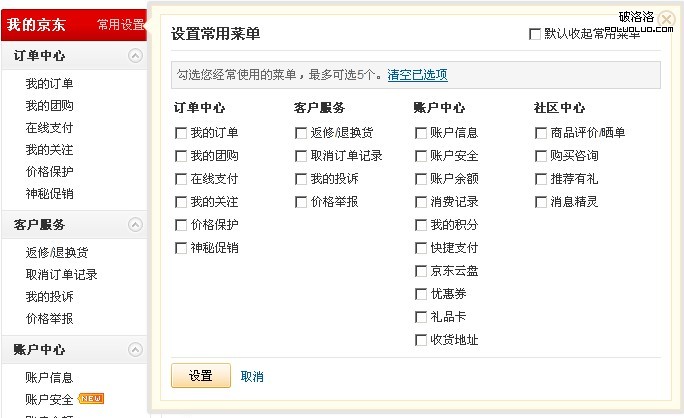The height and width of the screenshot is (418, 684).
Task: Check the 消息精灵 option
Action: click(541, 202)
